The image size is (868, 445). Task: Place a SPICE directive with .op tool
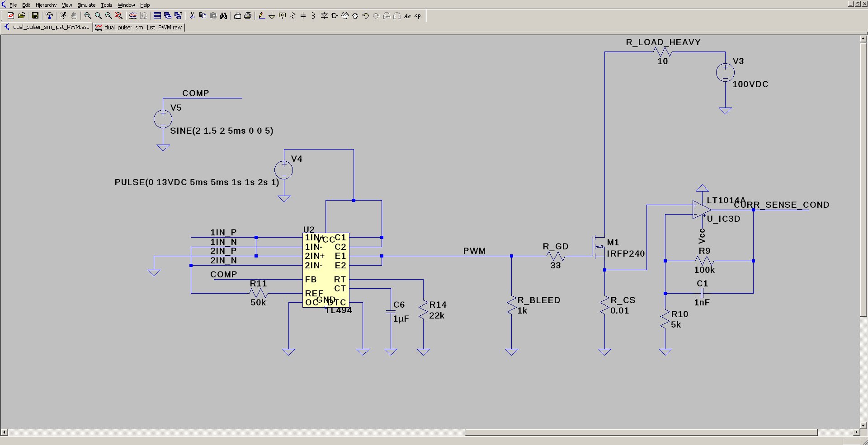pyautogui.click(x=418, y=16)
